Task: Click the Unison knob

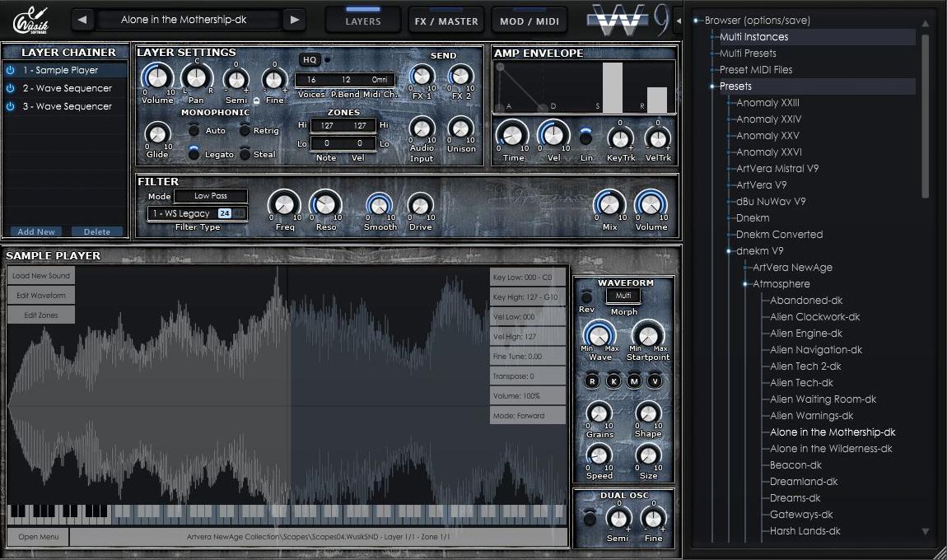Action: click(460, 128)
